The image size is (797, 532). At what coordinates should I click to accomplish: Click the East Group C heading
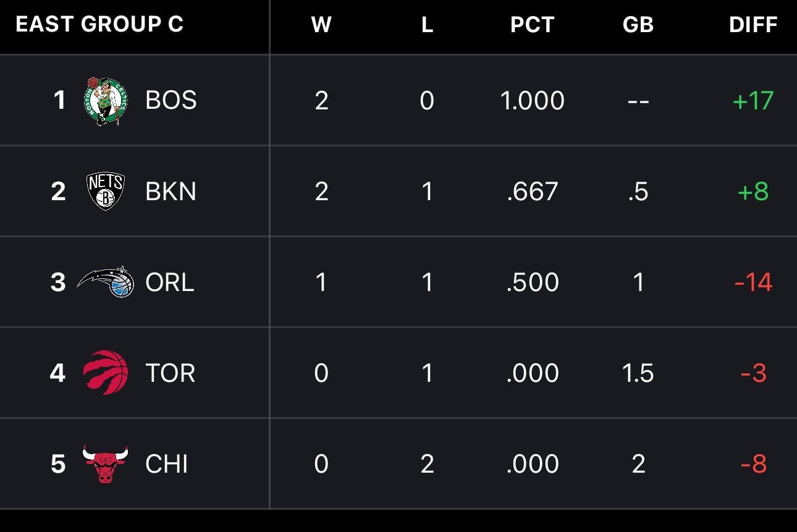click(x=99, y=25)
